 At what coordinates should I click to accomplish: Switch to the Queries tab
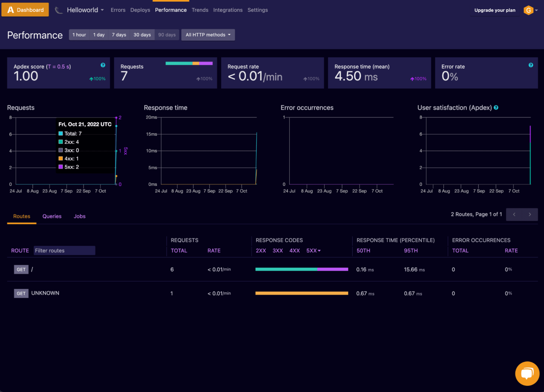pyautogui.click(x=52, y=216)
